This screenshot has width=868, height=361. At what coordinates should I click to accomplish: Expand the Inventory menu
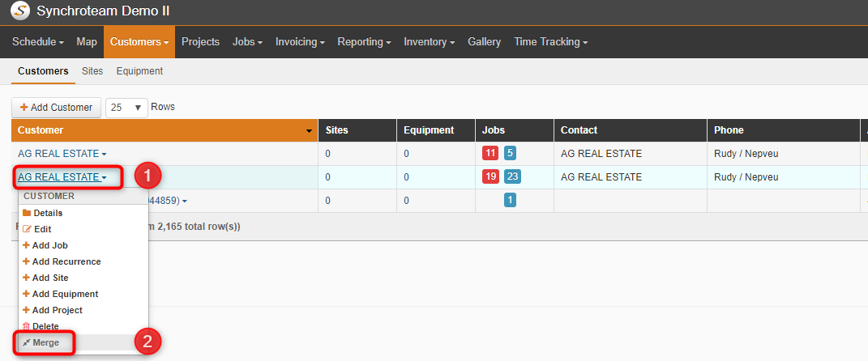[x=429, y=41]
